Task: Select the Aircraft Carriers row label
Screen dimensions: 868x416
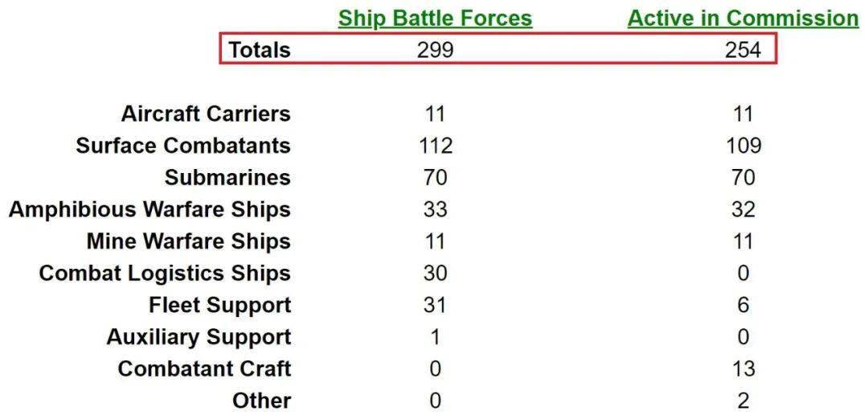Action: pos(206,114)
